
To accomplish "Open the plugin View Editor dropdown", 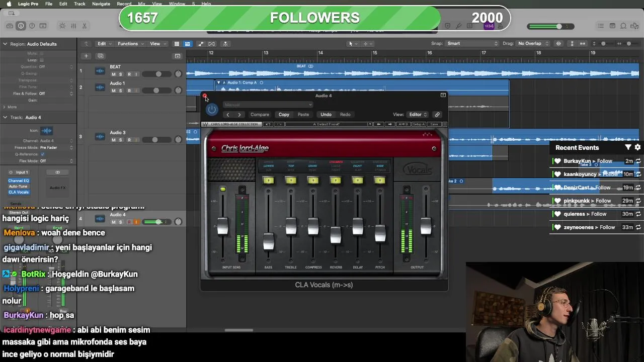I will point(417,115).
